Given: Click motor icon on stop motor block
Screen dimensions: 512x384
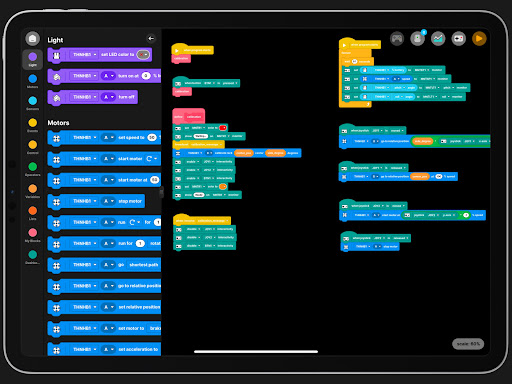Looking at the screenshot, I should (x=57, y=202).
